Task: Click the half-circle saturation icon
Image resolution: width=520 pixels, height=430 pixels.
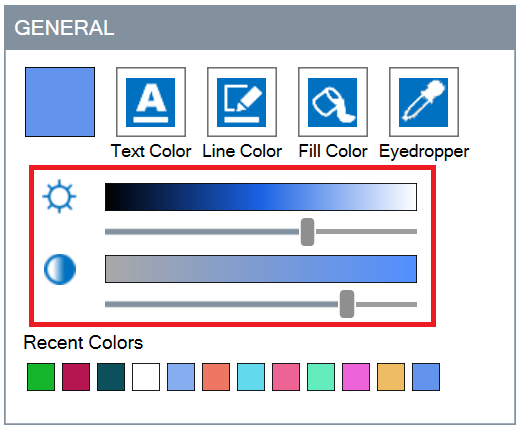Action: 60,269
